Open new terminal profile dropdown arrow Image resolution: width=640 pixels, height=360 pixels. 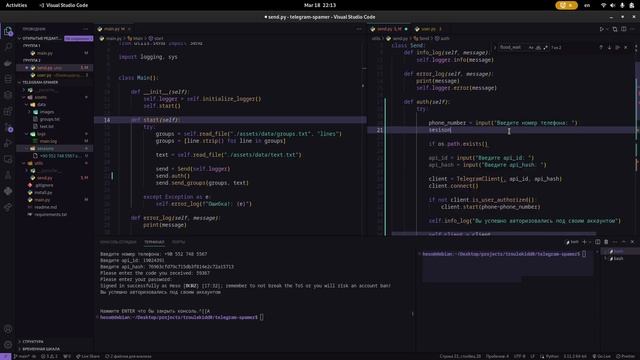click(590, 242)
